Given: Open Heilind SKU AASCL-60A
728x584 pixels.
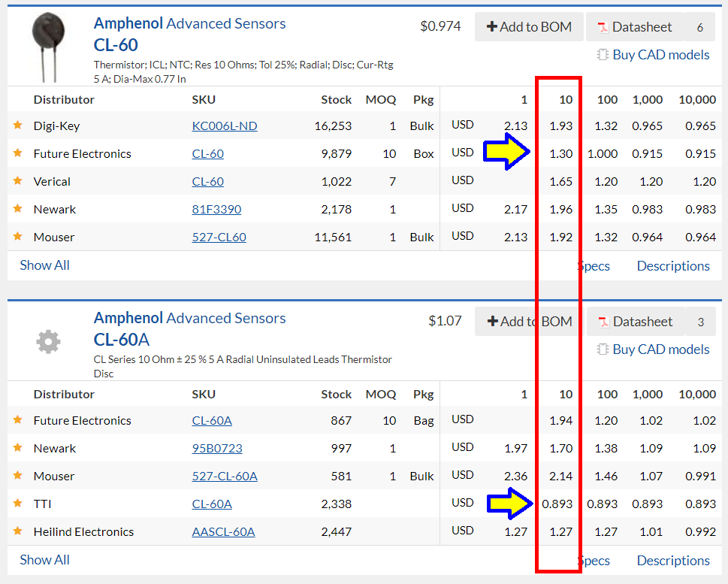Looking at the screenshot, I should 223,532.
